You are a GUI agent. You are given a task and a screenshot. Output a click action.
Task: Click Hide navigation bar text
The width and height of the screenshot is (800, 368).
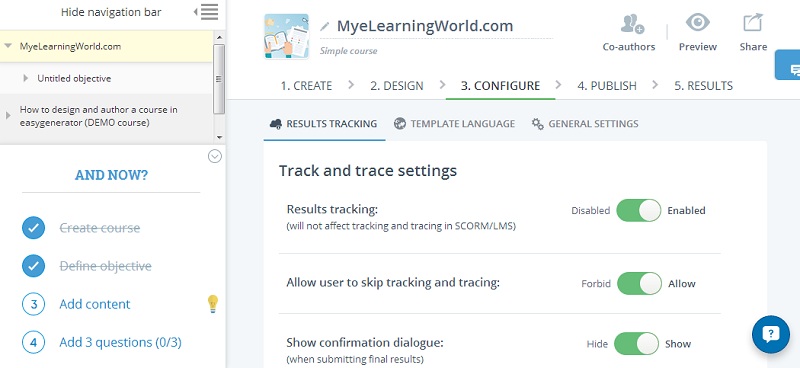(111, 12)
